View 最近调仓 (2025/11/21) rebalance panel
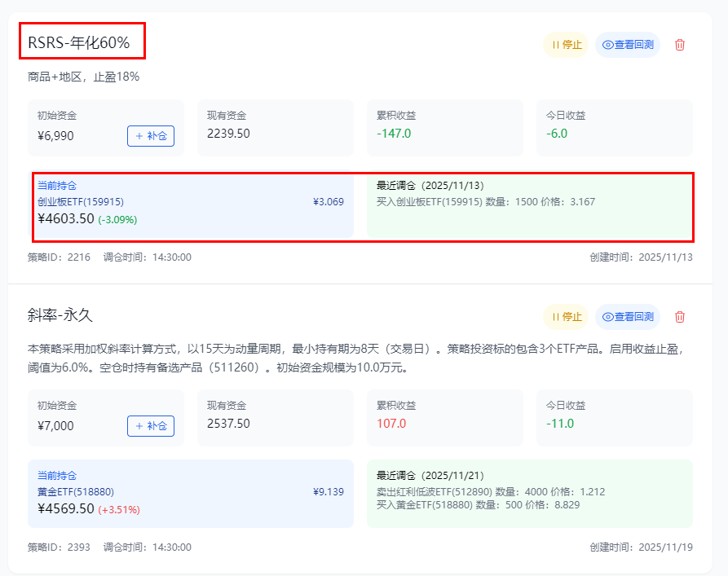 pyautogui.click(x=529, y=493)
